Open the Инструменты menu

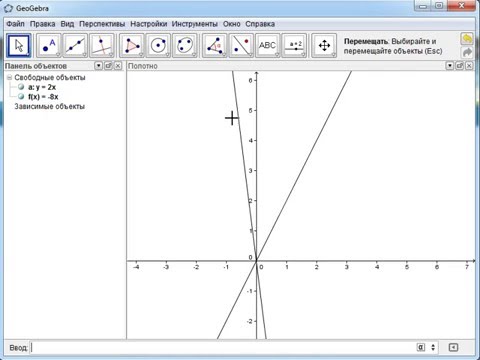(x=195, y=24)
